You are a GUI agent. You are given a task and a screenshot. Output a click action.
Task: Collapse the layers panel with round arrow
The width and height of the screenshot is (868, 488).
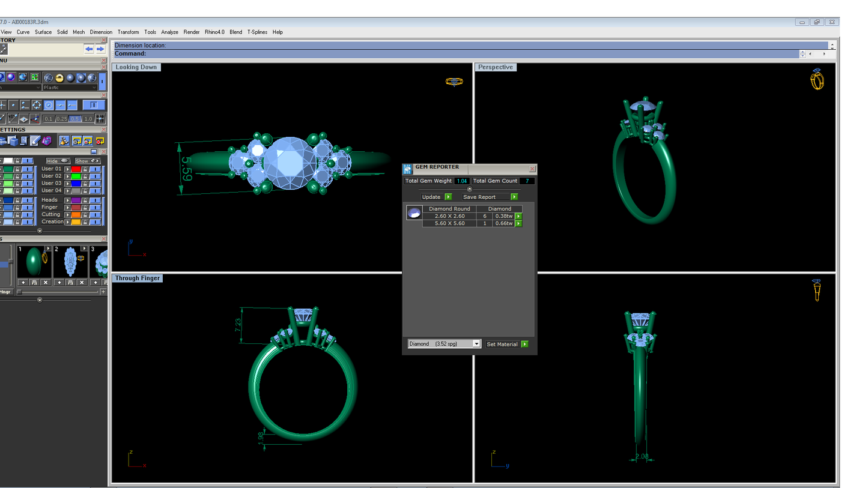pos(40,230)
